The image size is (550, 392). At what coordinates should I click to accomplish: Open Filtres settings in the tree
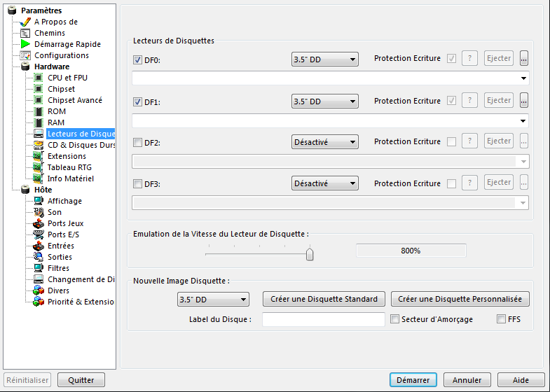58,268
